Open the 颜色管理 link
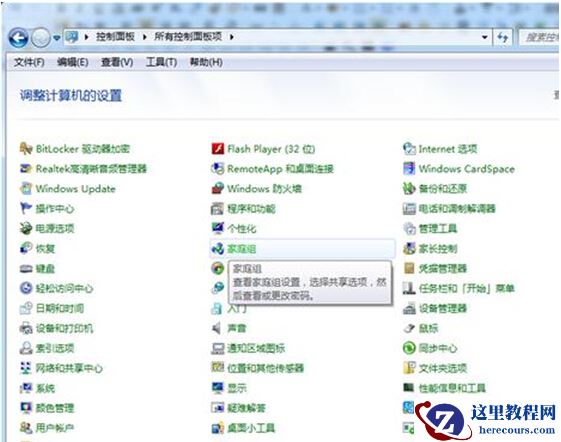 (x=55, y=408)
